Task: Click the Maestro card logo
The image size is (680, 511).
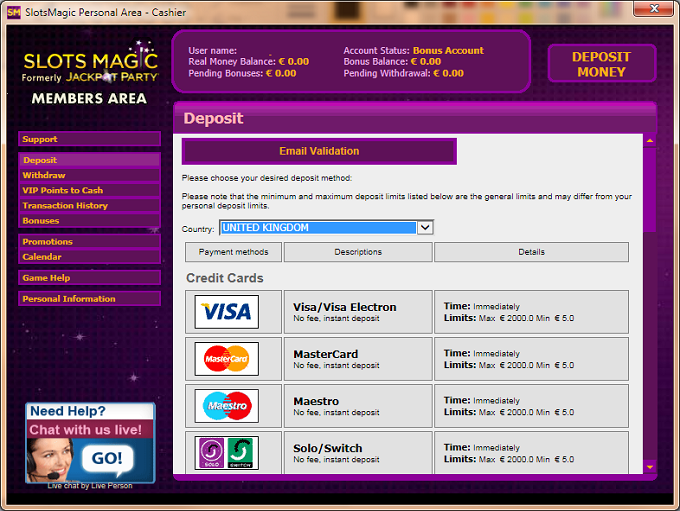Action: (226, 406)
